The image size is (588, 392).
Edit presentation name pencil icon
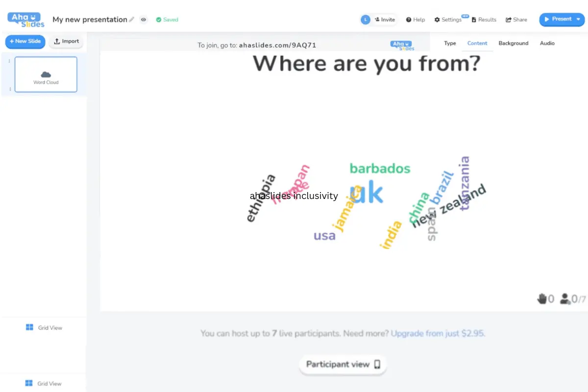pos(131,20)
